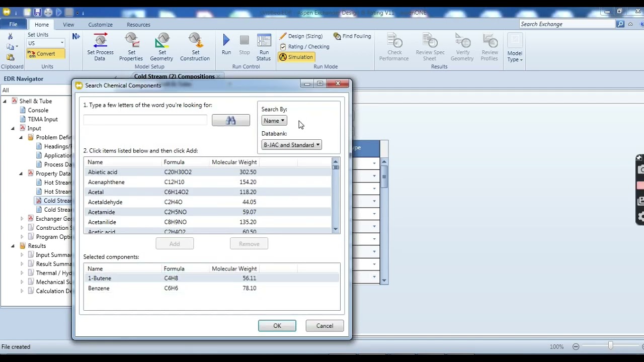
Task: Click the greyed Stop button in Run Control
Action: click(245, 45)
